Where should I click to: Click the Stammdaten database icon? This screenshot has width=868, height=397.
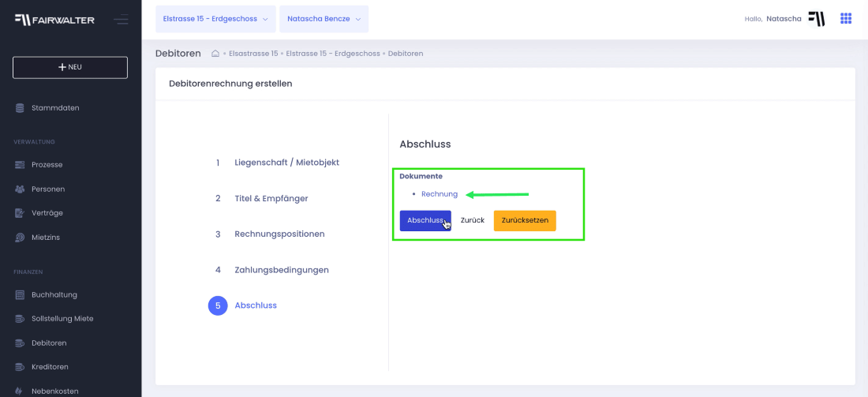[20, 108]
